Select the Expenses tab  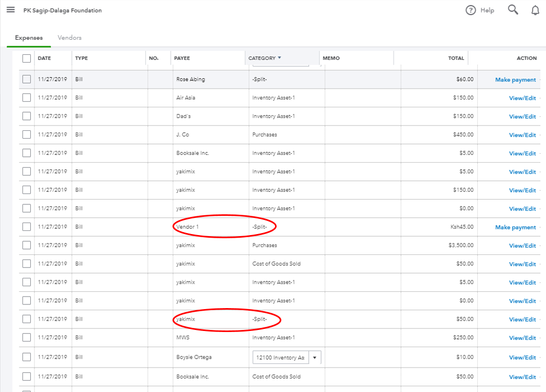pyautogui.click(x=29, y=38)
